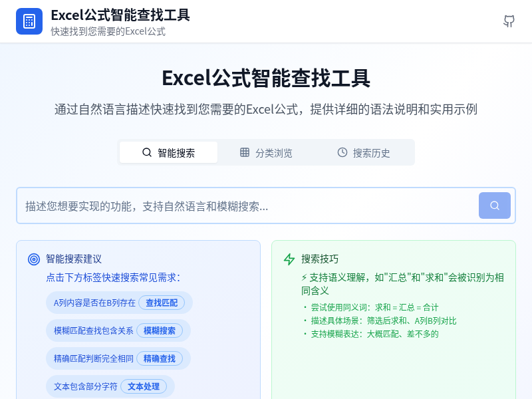Viewport: 532px width, 399px height.
Task: Click the header title Excel公式智能查找工具
Action: pos(120,15)
